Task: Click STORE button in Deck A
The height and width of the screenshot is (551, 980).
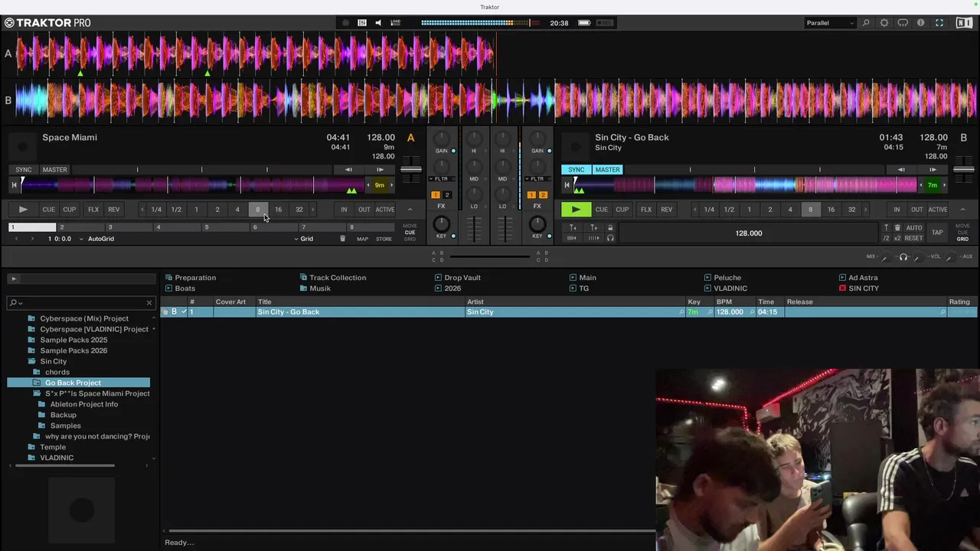Action: 384,239
